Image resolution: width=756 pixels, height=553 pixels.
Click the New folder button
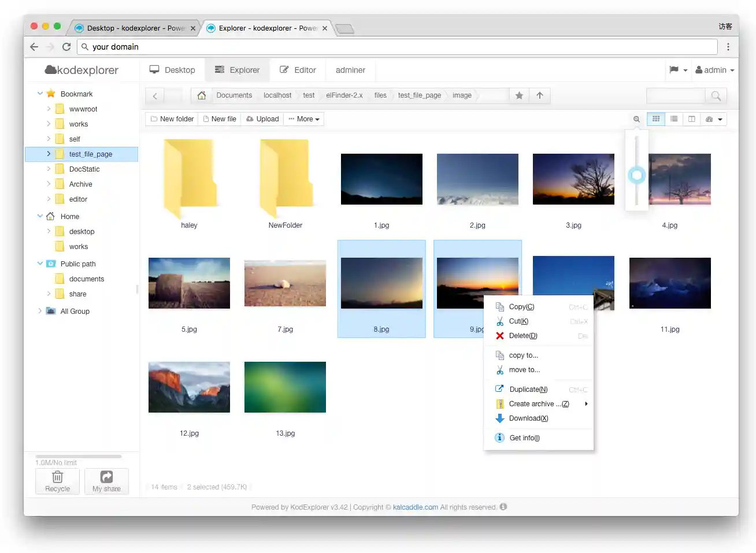click(171, 119)
